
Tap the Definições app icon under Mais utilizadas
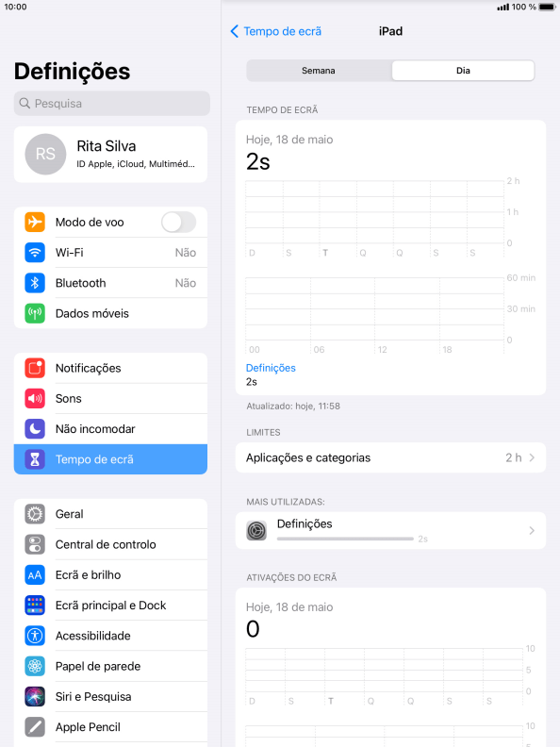tap(256, 531)
